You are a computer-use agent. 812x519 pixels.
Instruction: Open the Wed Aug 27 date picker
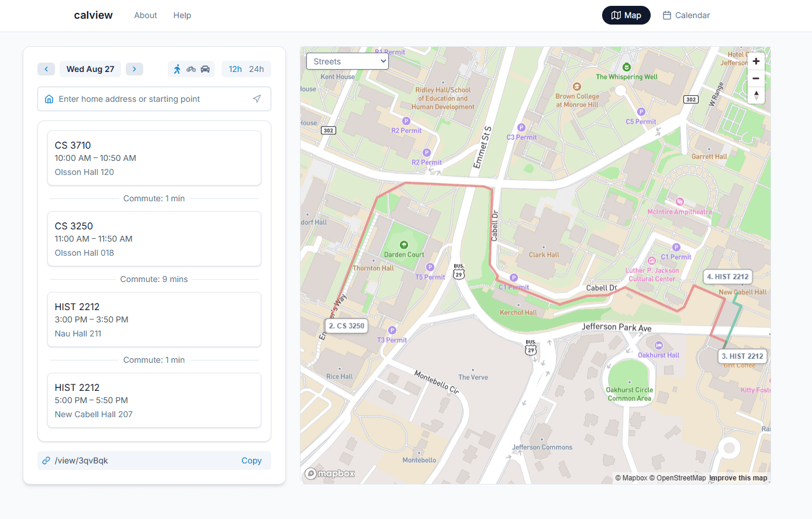point(91,69)
